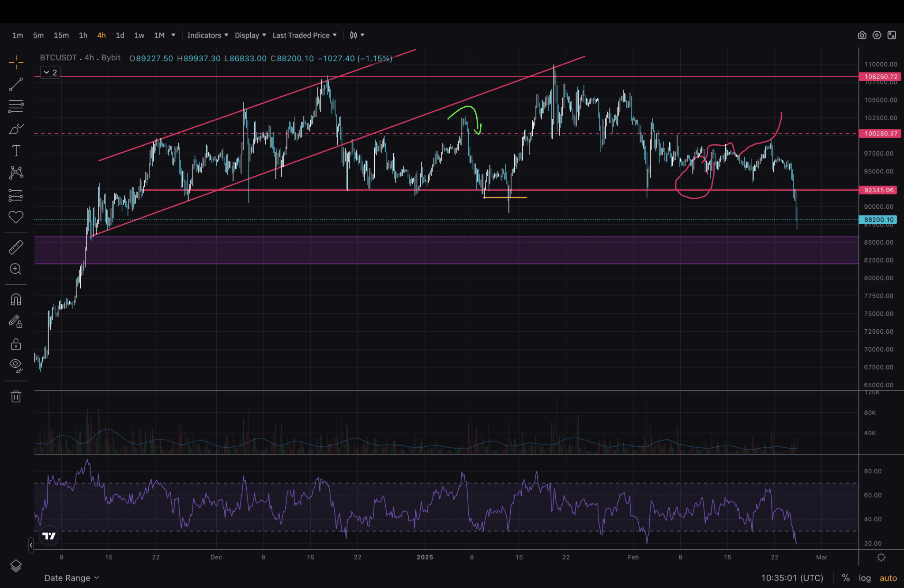
Task: Toggle stay in drawing mode
Action: [x=16, y=321]
